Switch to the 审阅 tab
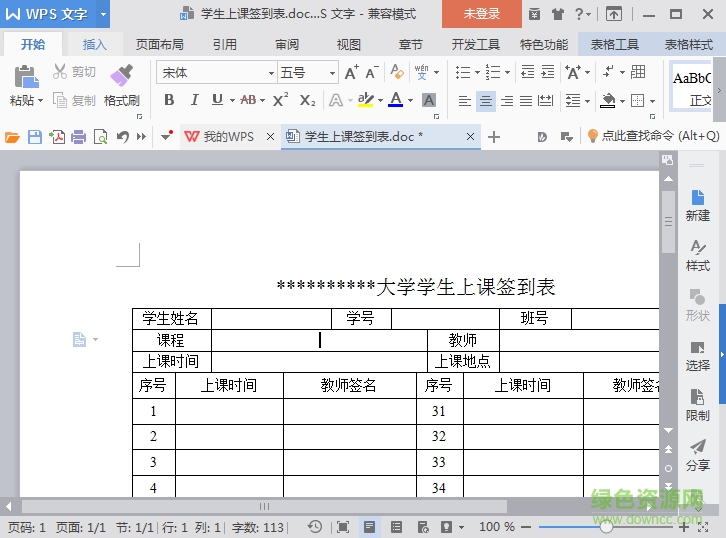The width and height of the screenshot is (726, 538). click(x=287, y=44)
